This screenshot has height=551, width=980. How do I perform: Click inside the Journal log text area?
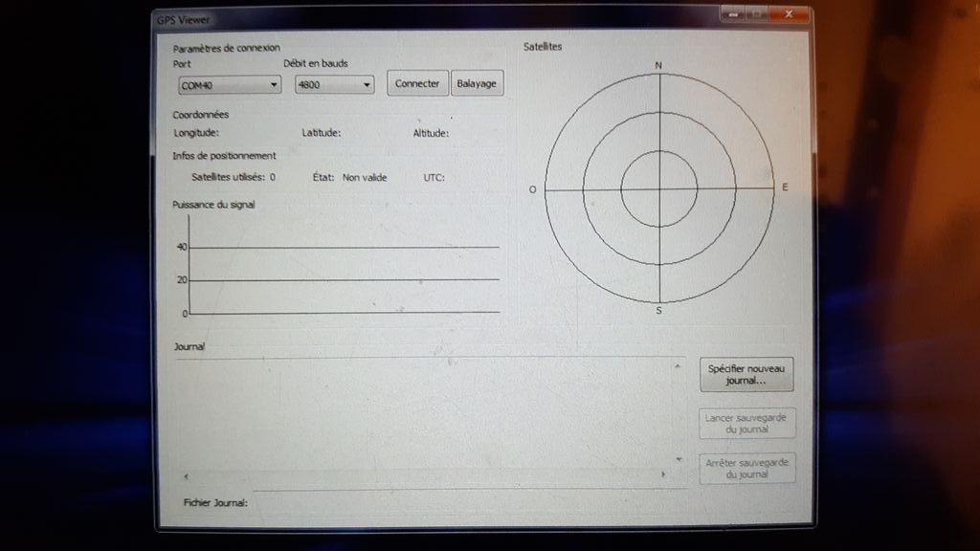point(423,413)
